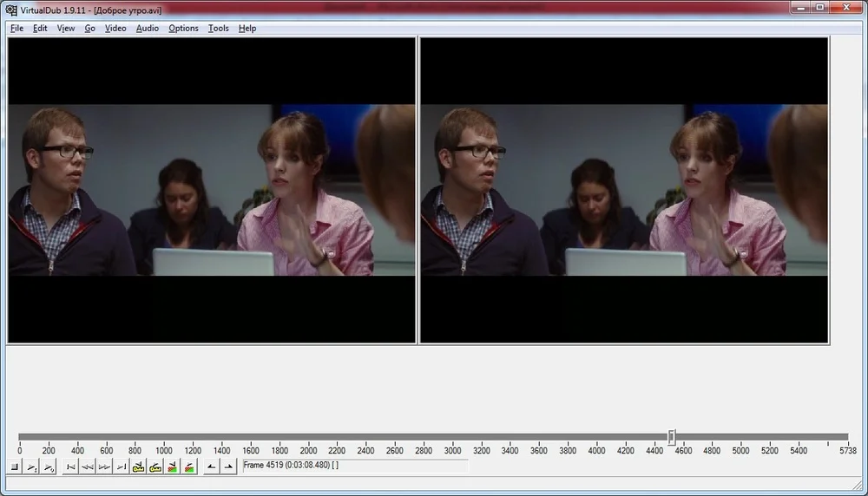The height and width of the screenshot is (496, 868).
Task: Open the Tools menu
Action: click(x=218, y=28)
